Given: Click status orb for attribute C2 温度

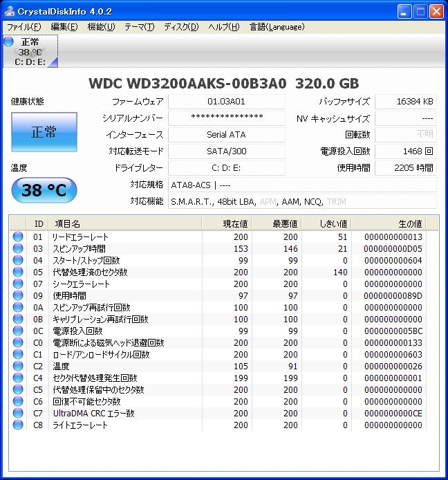Looking at the screenshot, I should pos(18,366).
